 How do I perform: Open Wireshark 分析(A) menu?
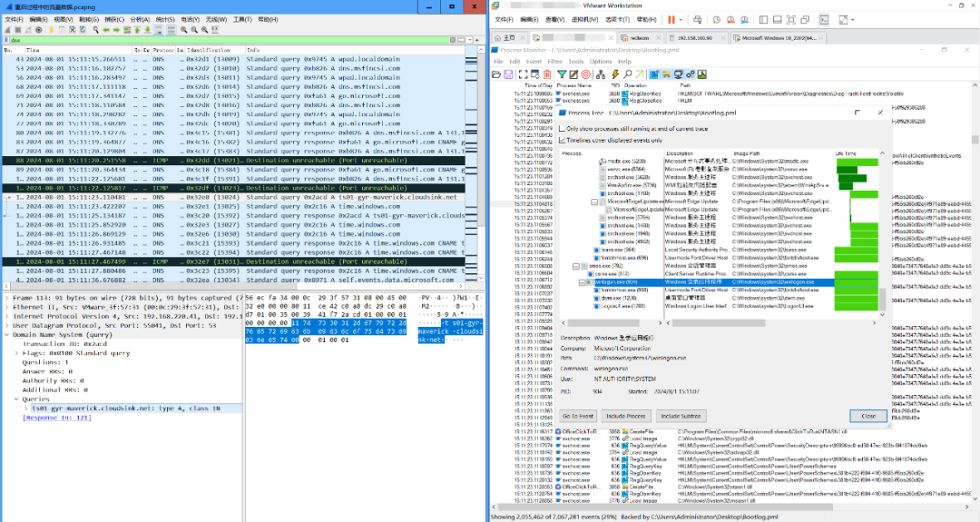140,19
